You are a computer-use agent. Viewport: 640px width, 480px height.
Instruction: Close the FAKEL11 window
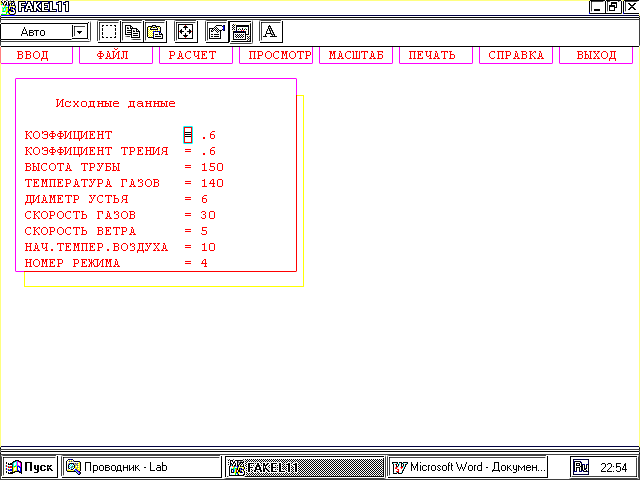631,7
